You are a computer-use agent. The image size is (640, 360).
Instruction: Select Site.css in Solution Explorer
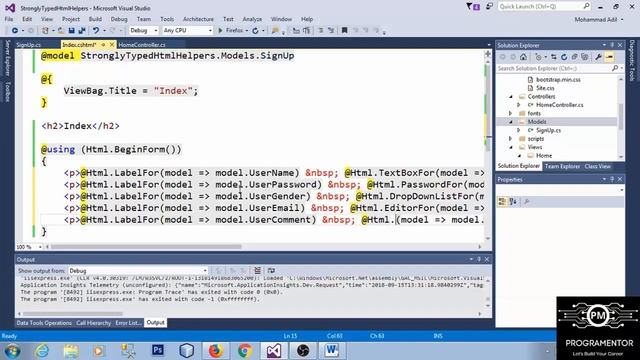(545, 88)
